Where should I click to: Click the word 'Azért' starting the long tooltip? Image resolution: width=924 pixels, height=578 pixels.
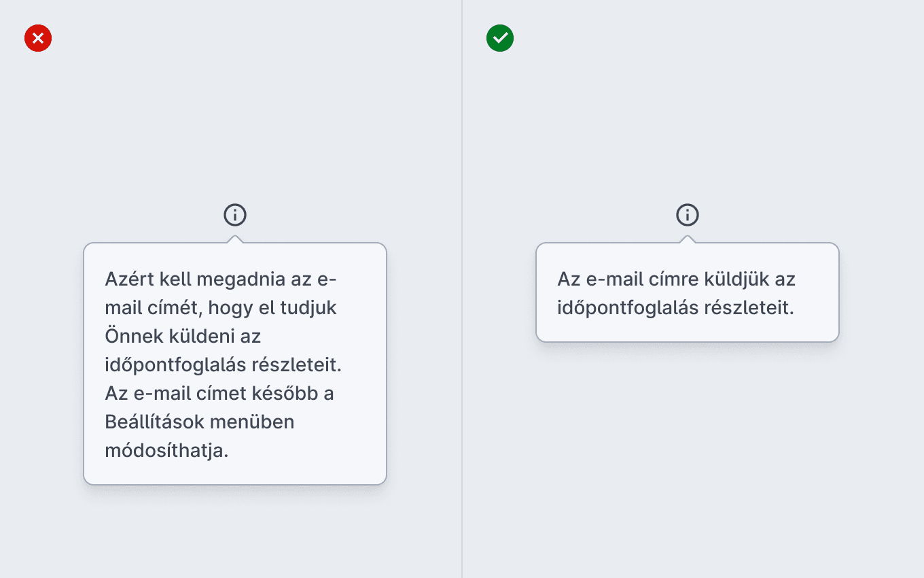click(x=129, y=279)
